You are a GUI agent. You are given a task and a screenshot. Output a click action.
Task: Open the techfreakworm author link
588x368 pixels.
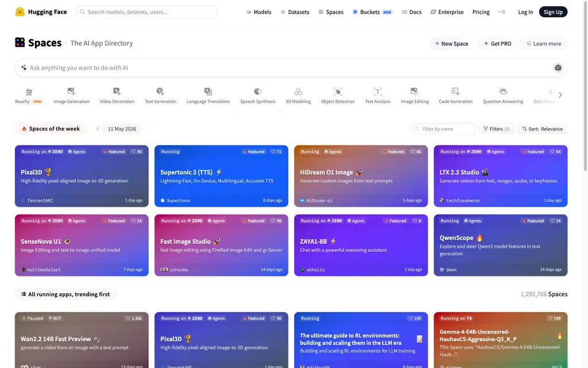point(459,201)
